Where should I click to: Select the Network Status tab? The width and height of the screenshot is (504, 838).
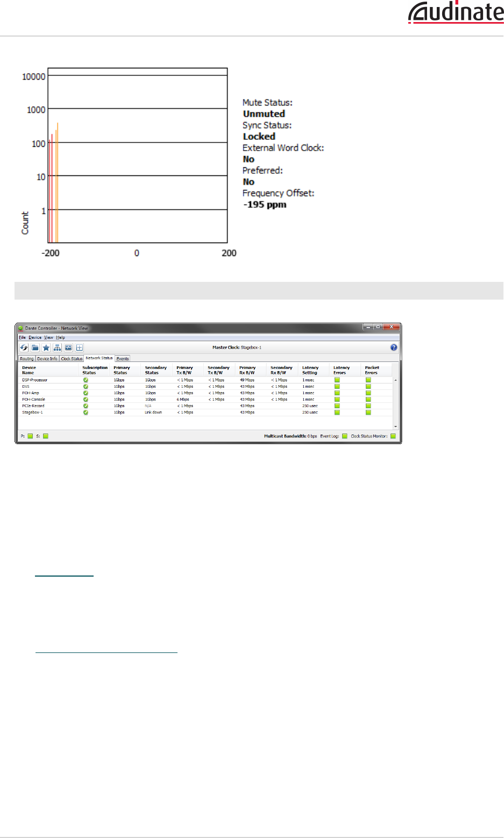[x=99, y=358]
